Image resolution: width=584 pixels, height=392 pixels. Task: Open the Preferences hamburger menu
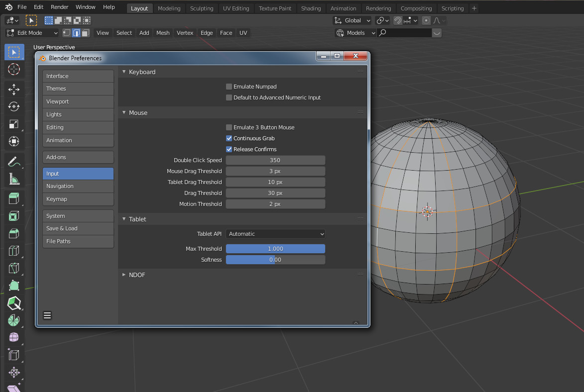pos(47,315)
